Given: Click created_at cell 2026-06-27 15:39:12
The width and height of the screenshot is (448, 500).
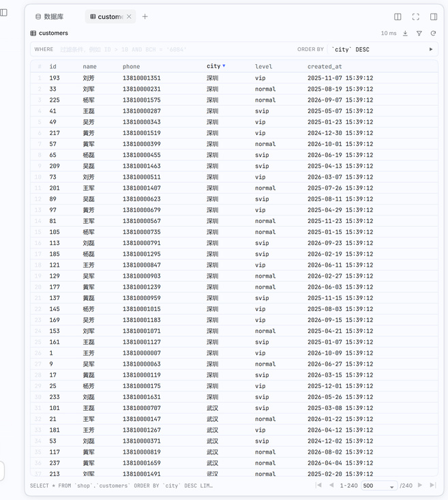Looking at the screenshot, I should (x=340, y=364).
